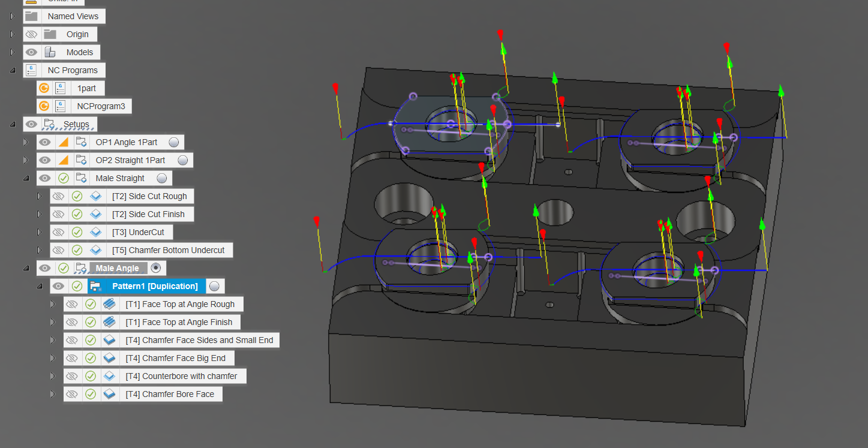Hide OP2 Straight 1Part toolpaths
The width and height of the screenshot is (868, 448).
[44, 160]
